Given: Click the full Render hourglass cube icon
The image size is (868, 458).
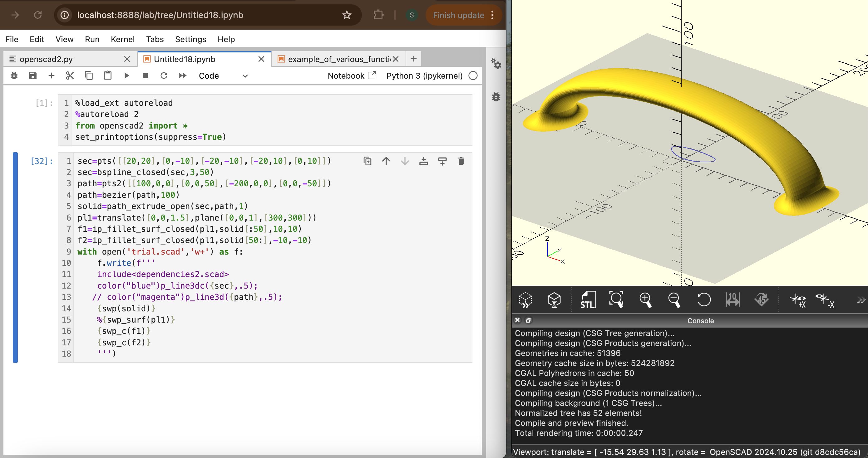Looking at the screenshot, I should [x=554, y=300].
